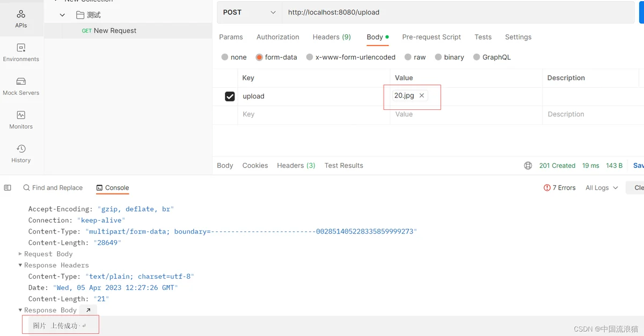Open the Settings tab

[x=518, y=37]
